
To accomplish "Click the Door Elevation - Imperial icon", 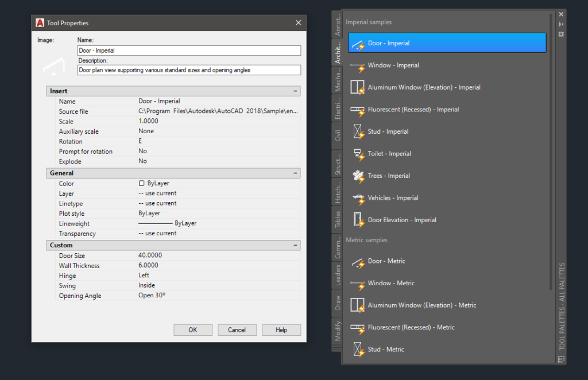I will [358, 220].
